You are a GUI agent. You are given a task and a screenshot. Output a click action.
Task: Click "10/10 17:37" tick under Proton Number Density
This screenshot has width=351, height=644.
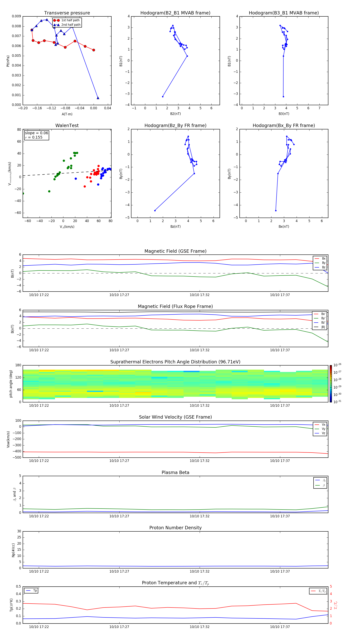280,571
